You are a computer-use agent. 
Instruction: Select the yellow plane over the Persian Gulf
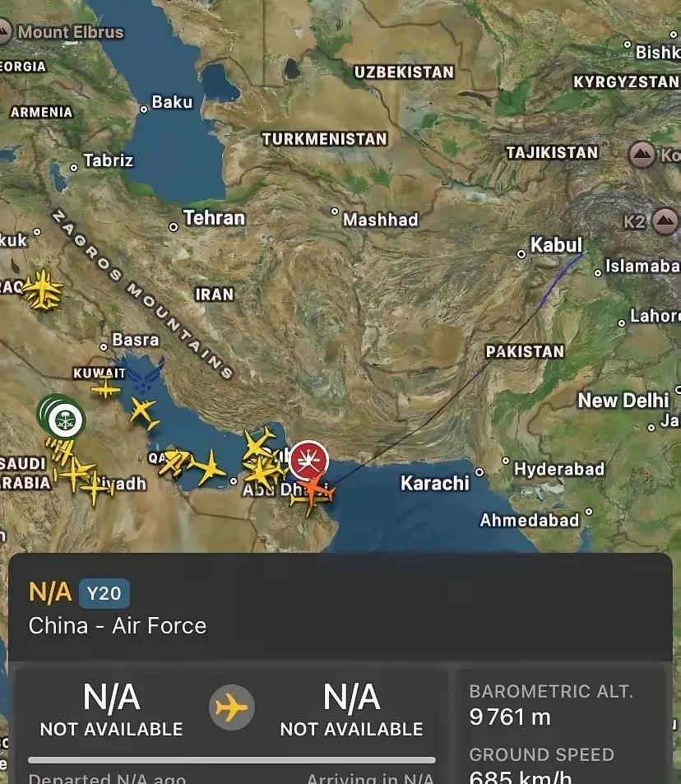[143, 413]
